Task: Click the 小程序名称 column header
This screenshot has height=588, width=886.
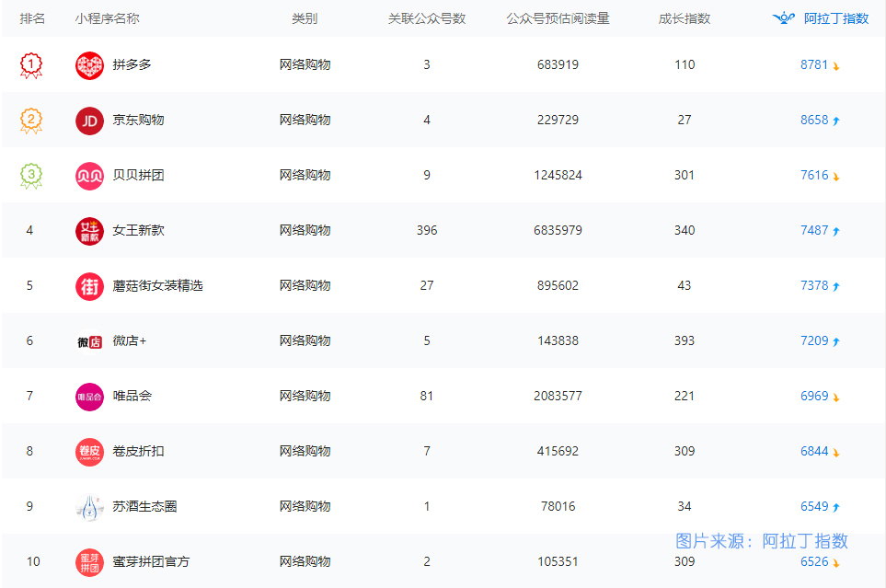Action: pos(108,18)
